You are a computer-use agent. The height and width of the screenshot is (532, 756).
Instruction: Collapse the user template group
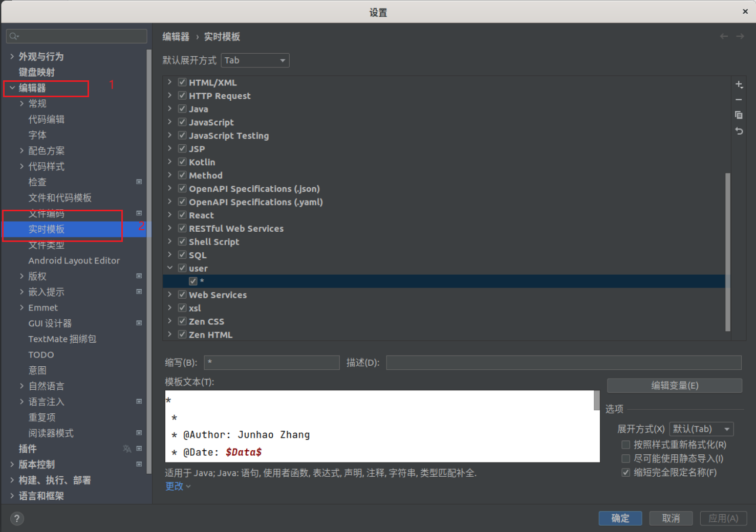[169, 268]
